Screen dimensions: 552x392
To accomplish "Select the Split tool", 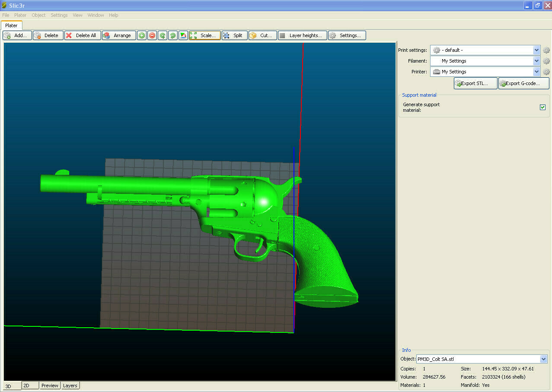I will [x=234, y=35].
